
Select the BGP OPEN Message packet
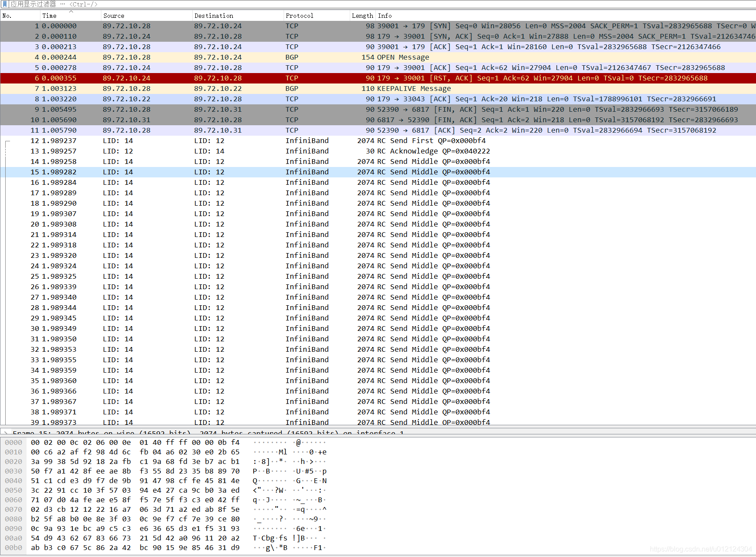pyautogui.click(x=378, y=57)
